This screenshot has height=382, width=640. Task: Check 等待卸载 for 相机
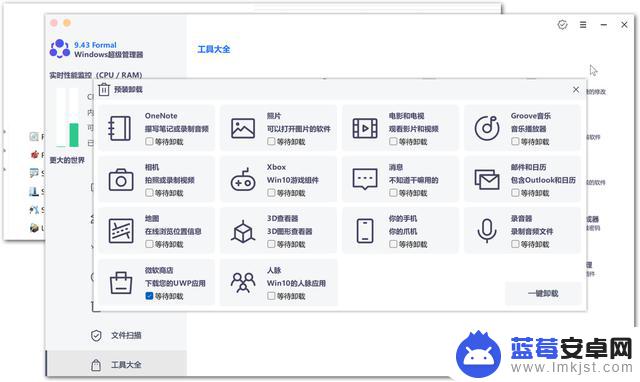[x=149, y=193]
